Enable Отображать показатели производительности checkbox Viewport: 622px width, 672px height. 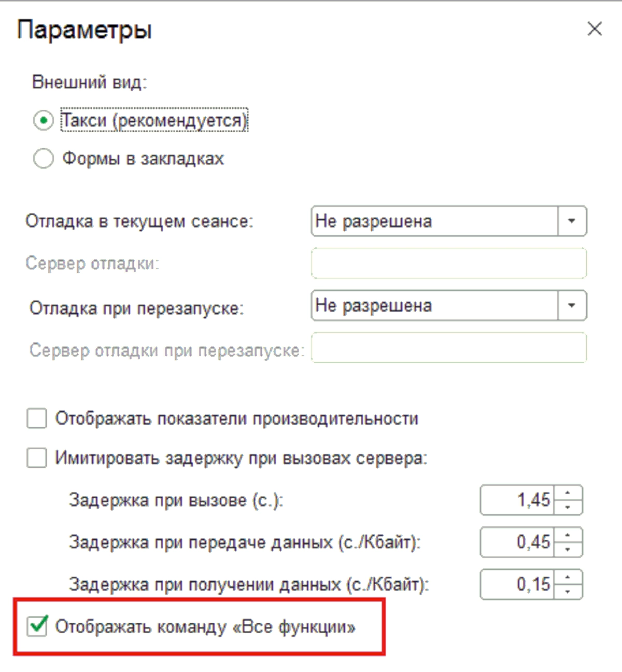pos(37,419)
